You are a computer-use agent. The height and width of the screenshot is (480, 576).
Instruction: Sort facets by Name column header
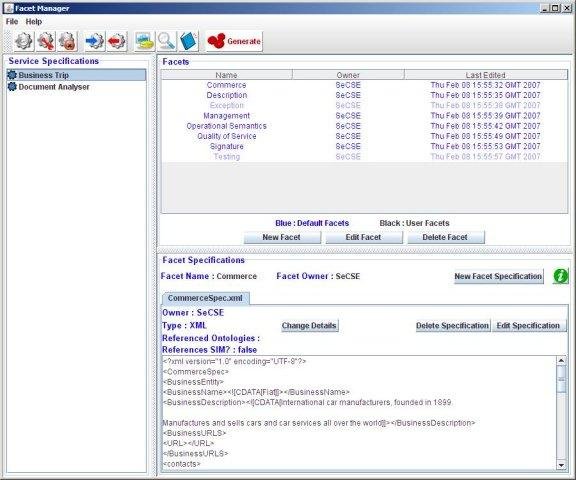(x=227, y=75)
